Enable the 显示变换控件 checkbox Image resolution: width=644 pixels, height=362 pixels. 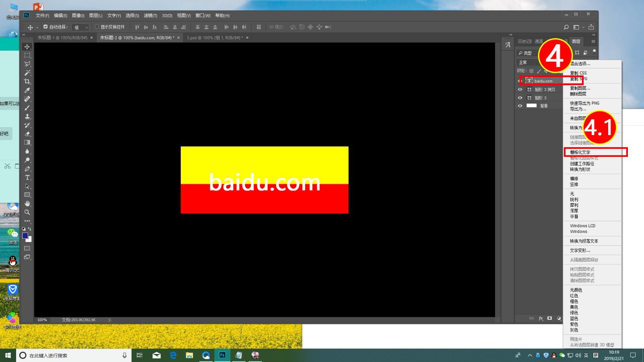(97, 27)
